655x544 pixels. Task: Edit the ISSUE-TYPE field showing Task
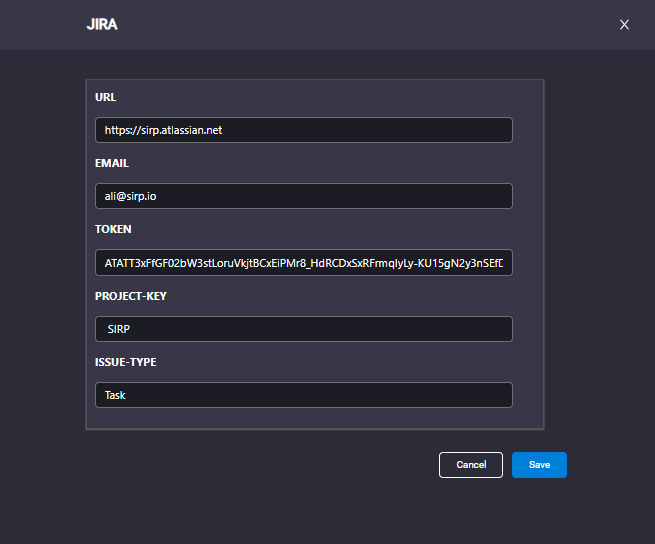click(304, 395)
